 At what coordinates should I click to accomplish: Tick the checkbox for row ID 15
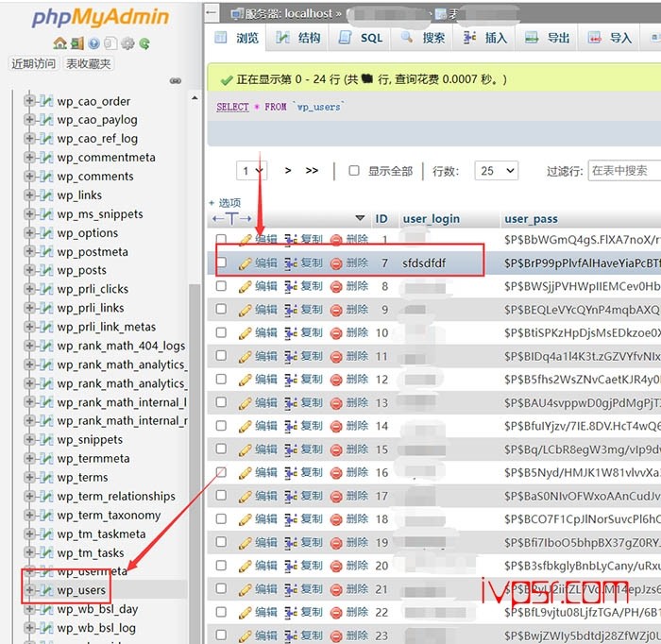click(221, 449)
